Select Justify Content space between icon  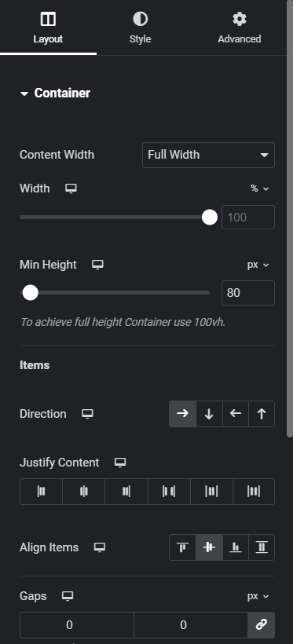[169, 491]
